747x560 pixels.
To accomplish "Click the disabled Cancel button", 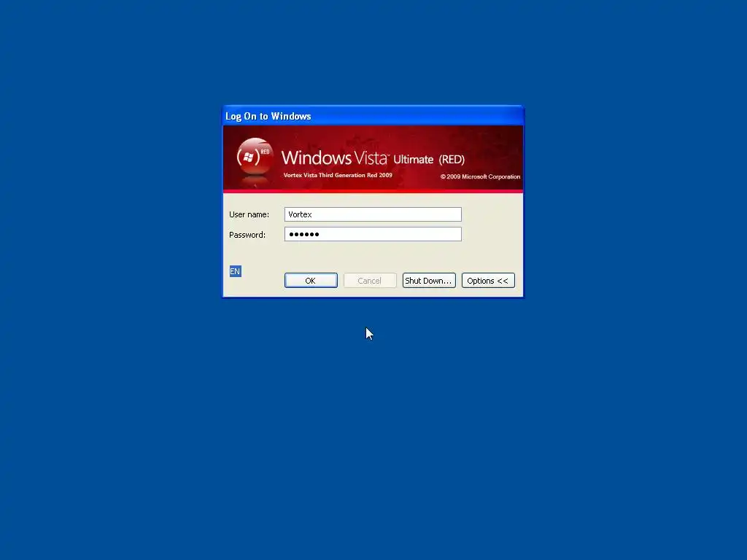I will pos(370,281).
